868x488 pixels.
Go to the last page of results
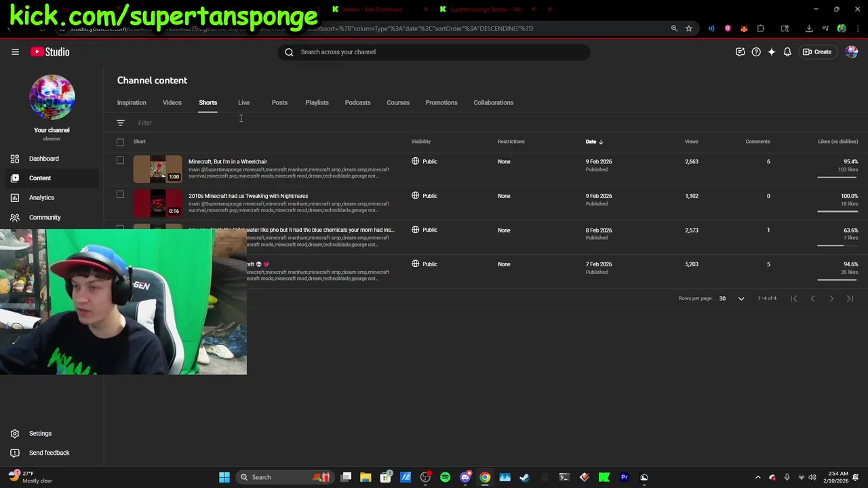(850, 298)
